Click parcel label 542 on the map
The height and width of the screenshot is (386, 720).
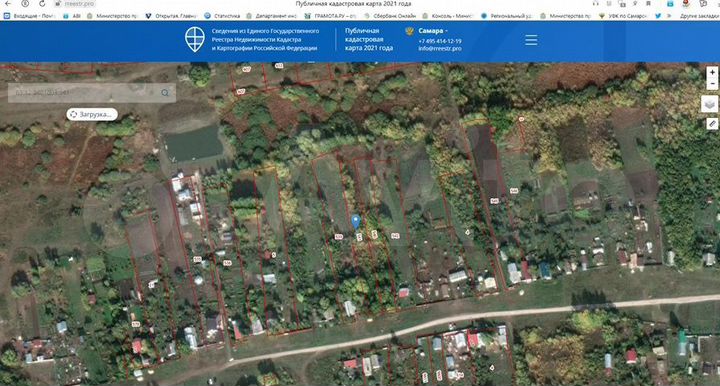(x=395, y=235)
